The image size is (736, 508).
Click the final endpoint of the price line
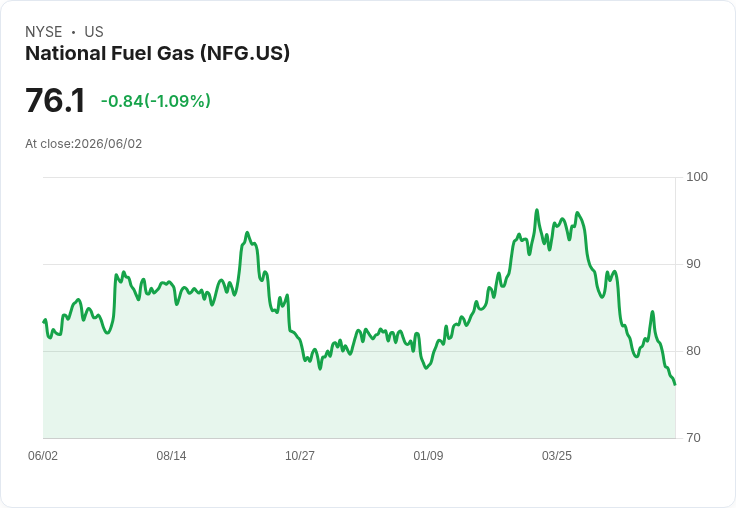pyautogui.click(x=675, y=385)
